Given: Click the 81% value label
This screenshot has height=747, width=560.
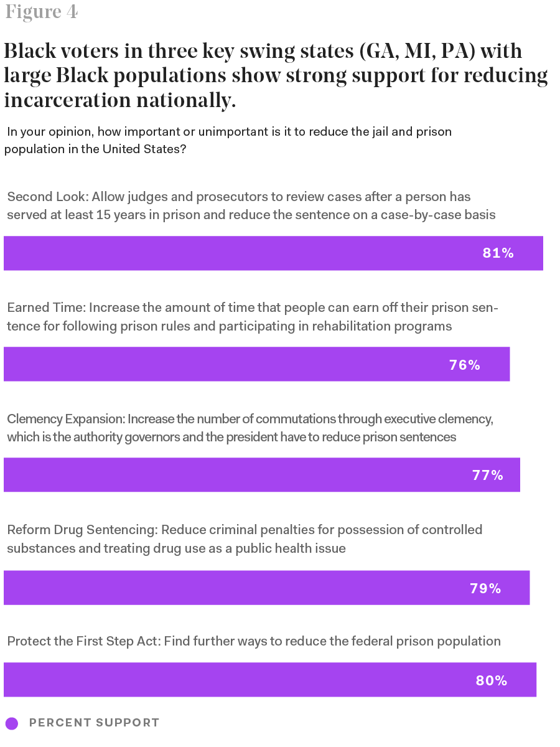Looking at the screenshot, I should 498,253.
